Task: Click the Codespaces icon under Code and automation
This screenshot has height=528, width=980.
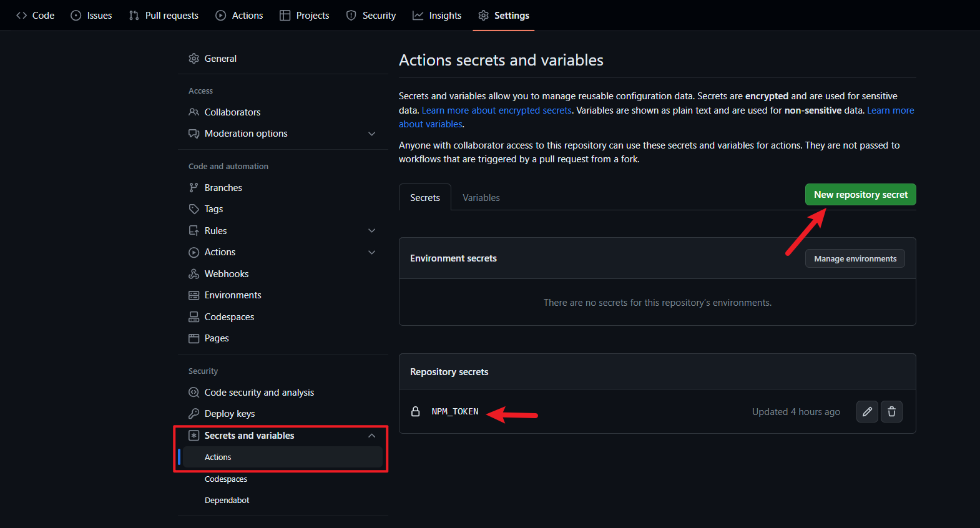Action: click(x=194, y=317)
